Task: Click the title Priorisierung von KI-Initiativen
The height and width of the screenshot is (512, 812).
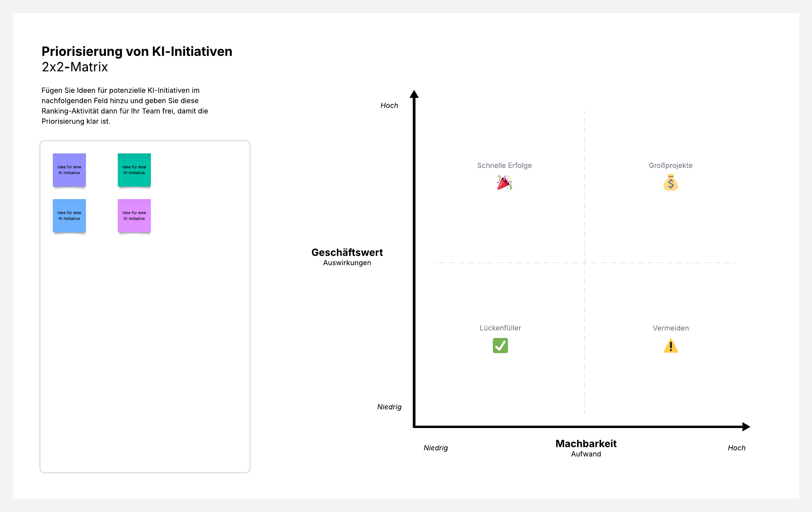Action: (137, 51)
